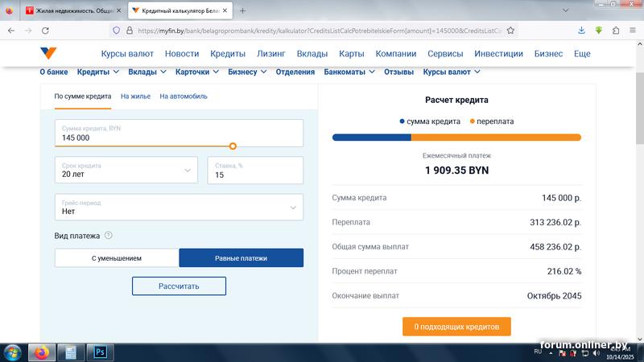This screenshot has height=362, width=644.
Task: Click the page vertical scrollbar
Action: pyautogui.click(x=640, y=108)
